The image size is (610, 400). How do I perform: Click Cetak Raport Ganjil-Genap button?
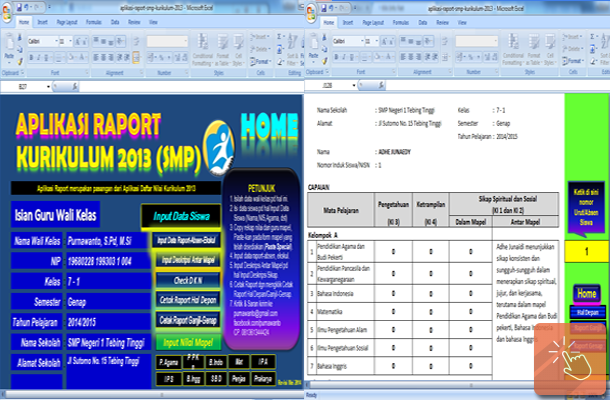[x=188, y=320]
